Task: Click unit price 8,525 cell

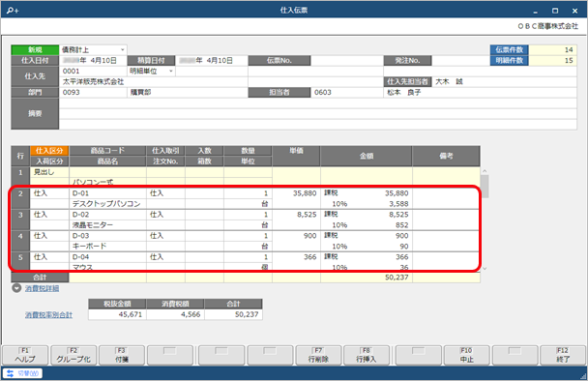Action: [296, 215]
